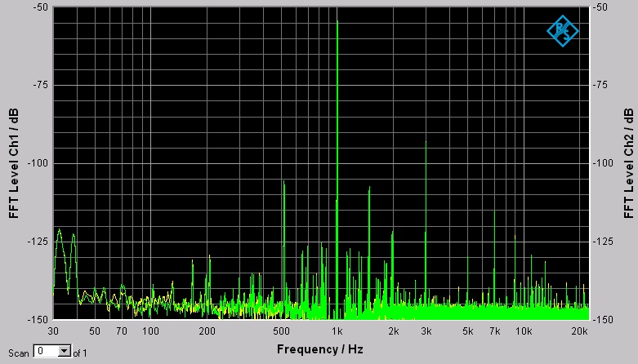The width and height of the screenshot is (638, 364).
Task: Click the 'of 1' scan count text
Action: point(79,353)
